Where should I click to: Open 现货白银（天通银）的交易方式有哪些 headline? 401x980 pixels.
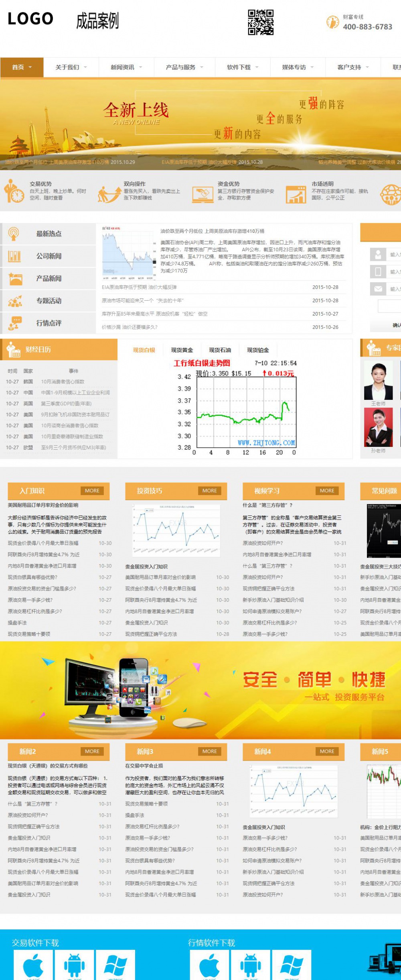tap(48, 766)
